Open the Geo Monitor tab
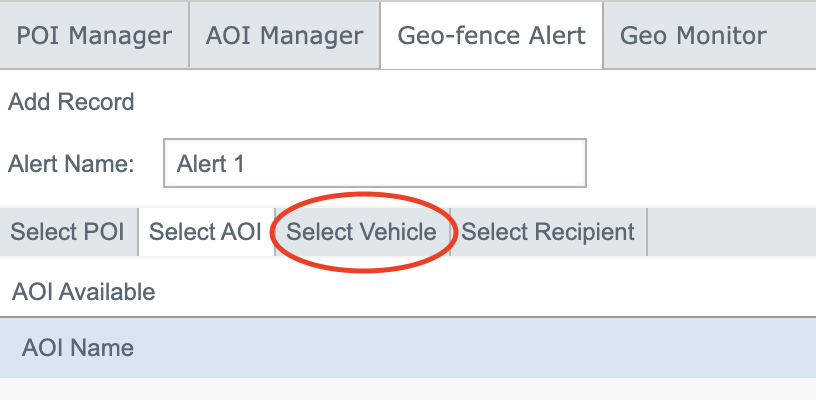This screenshot has height=400, width=816. (693, 36)
